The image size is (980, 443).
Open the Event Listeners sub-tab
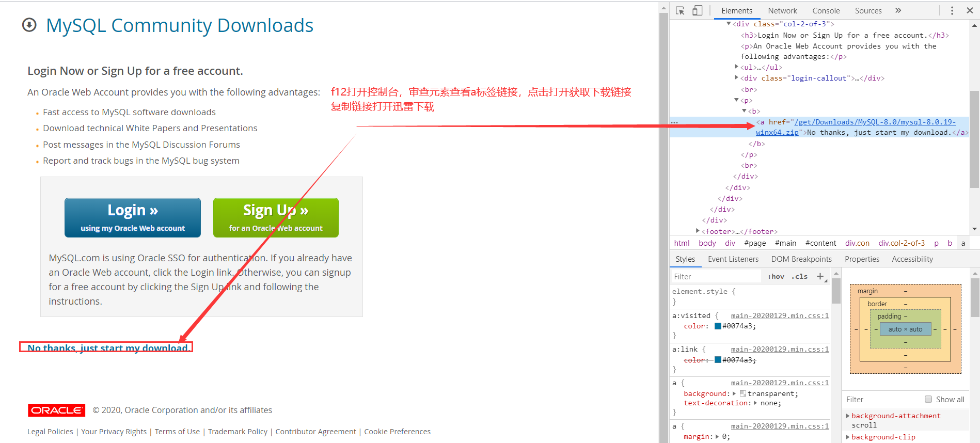coord(733,259)
